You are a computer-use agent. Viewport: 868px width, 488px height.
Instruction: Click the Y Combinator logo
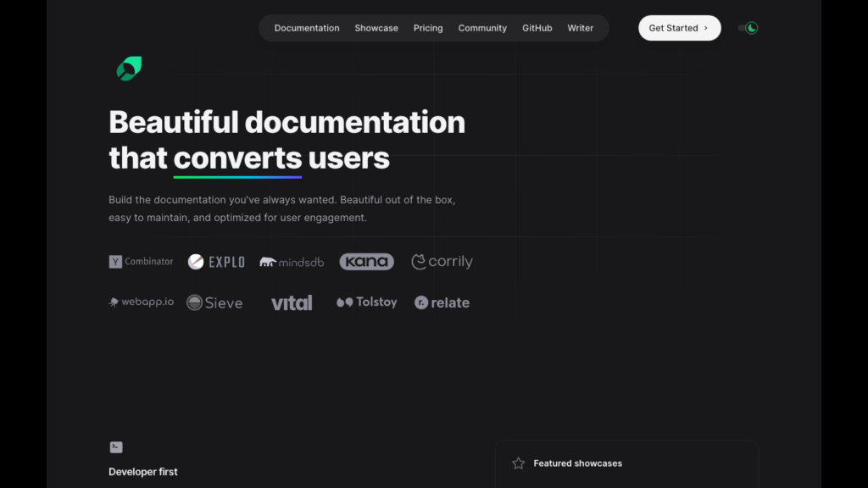coord(141,262)
